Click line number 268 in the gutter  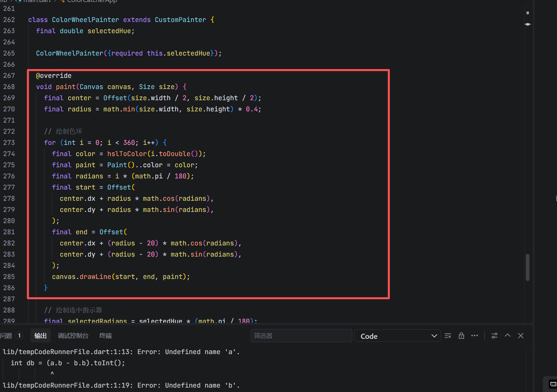click(x=9, y=87)
